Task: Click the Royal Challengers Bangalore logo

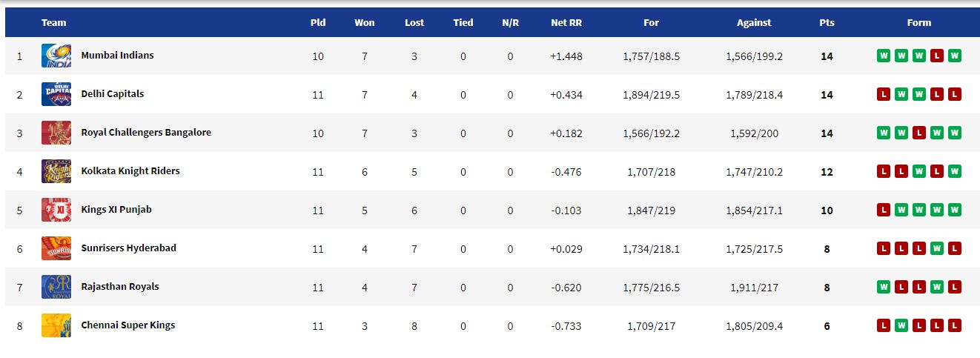Action: click(x=56, y=133)
